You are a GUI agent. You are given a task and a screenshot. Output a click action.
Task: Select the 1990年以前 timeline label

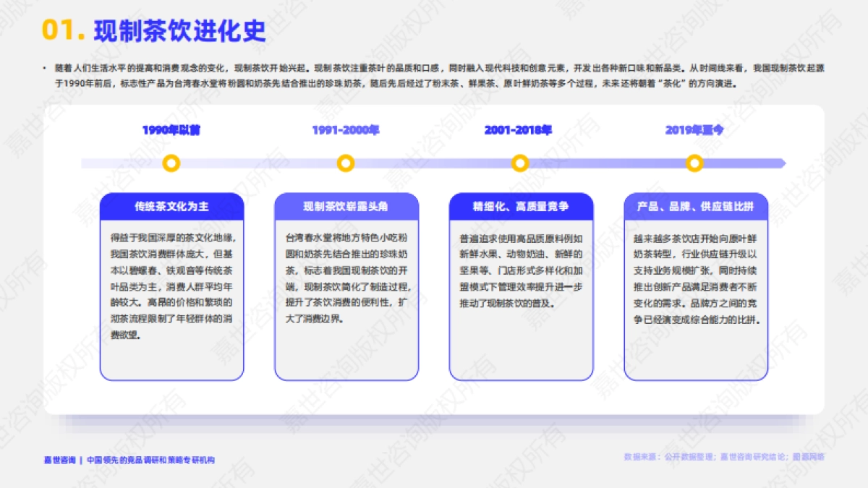point(171,131)
